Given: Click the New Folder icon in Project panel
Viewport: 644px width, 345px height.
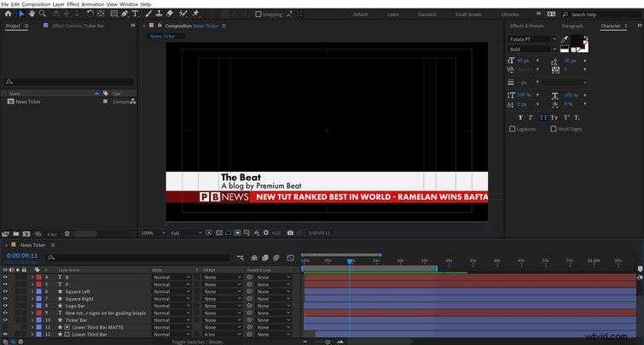Looking at the screenshot, I should point(16,234).
